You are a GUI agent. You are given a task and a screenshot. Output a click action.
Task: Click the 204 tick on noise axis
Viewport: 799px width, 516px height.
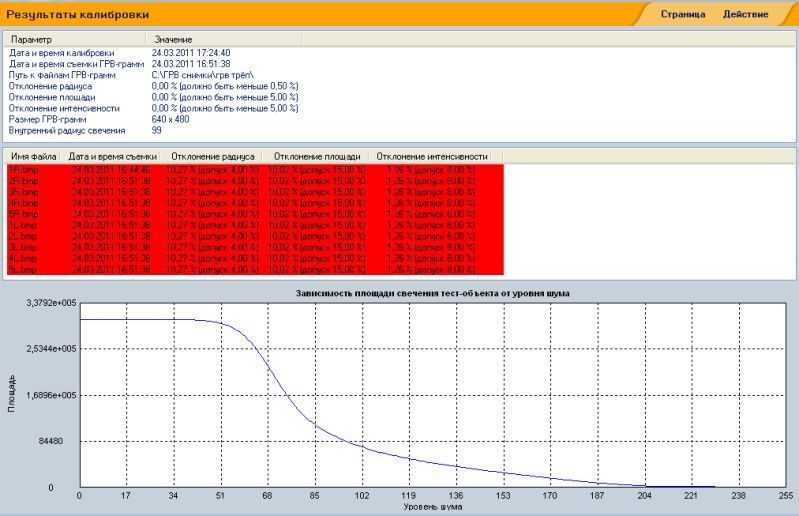pyautogui.click(x=645, y=496)
